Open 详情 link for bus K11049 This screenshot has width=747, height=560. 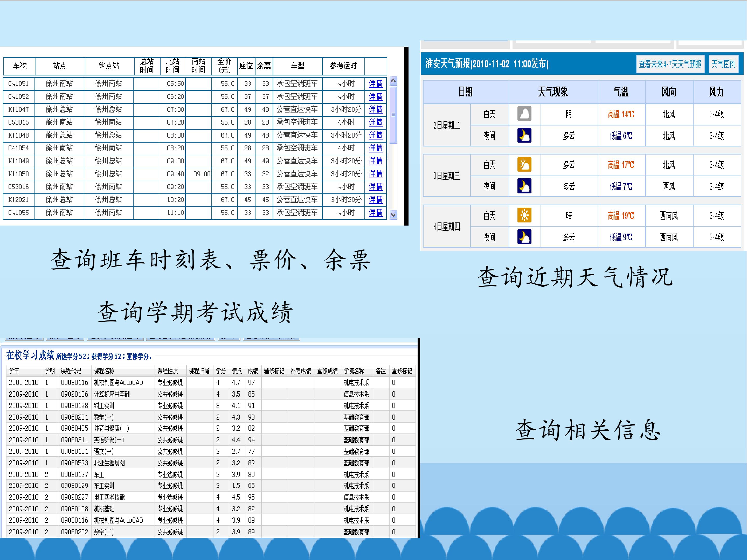click(376, 161)
